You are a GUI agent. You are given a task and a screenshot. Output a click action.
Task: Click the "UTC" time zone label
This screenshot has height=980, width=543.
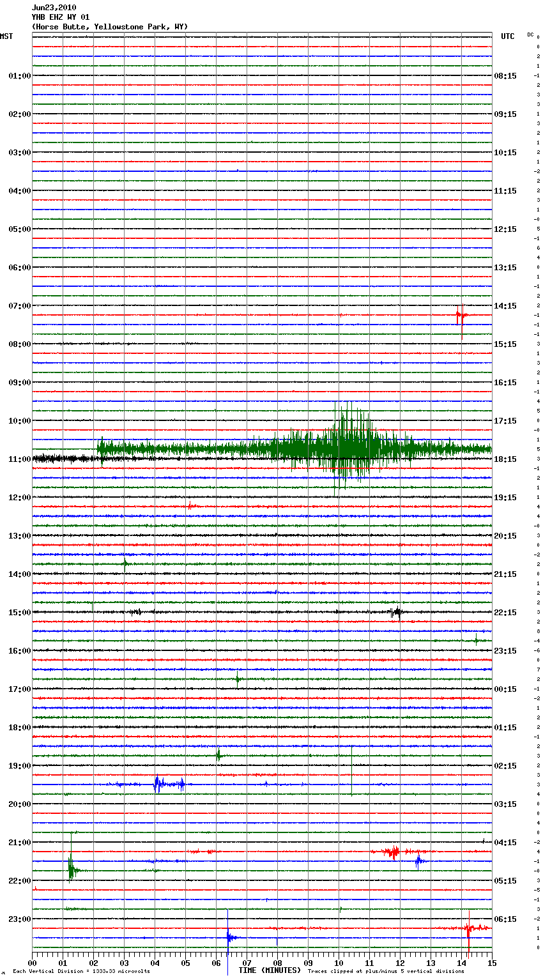[x=508, y=36]
